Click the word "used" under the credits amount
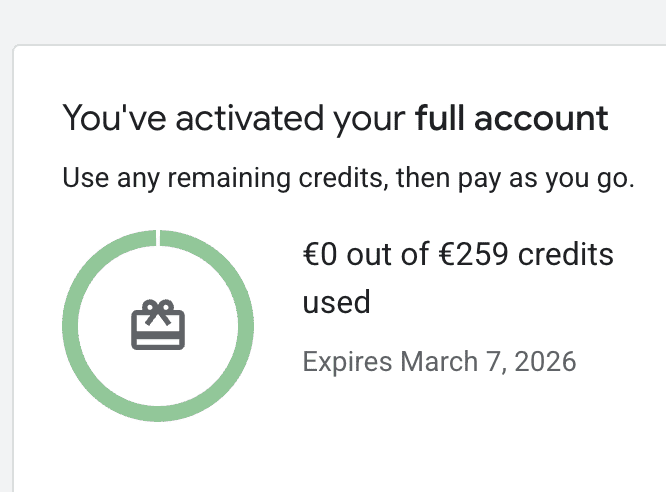Screen dimensions: 666x492 click(x=336, y=301)
